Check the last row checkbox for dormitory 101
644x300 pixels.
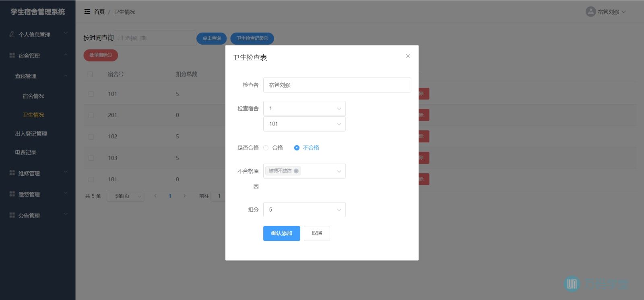(91, 179)
